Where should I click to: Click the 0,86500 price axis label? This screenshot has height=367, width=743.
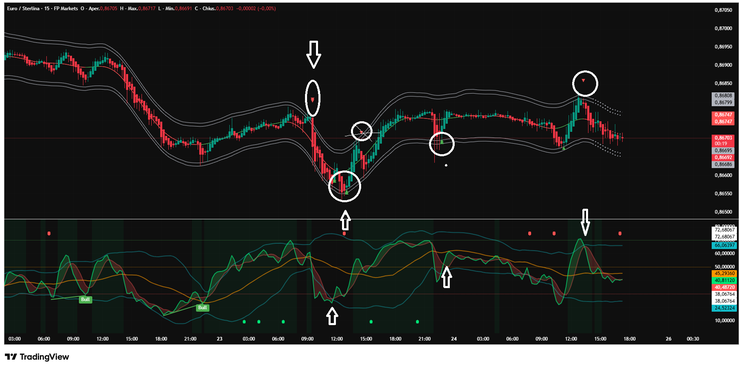(x=724, y=212)
